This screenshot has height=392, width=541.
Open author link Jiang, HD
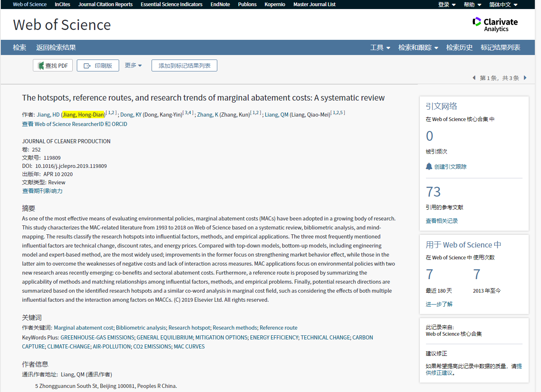point(48,115)
